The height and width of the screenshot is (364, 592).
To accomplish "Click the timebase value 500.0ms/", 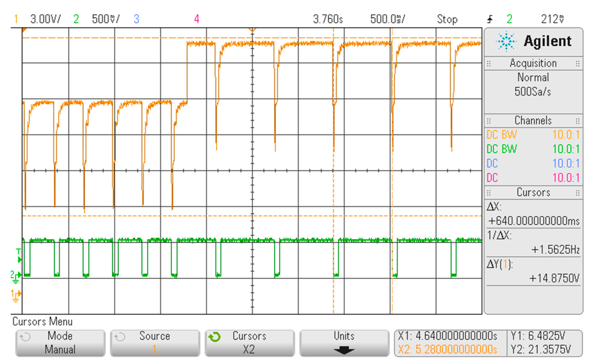I will tap(388, 19).
